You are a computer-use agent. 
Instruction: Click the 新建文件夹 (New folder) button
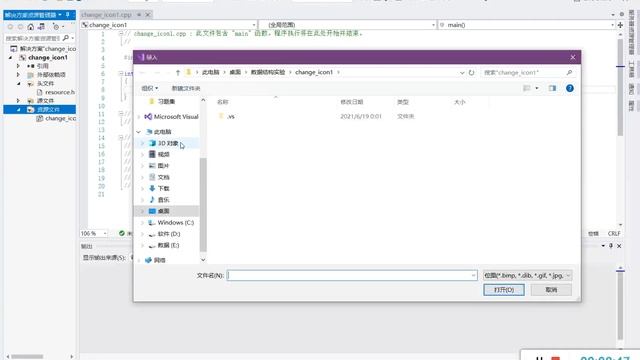point(186,88)
